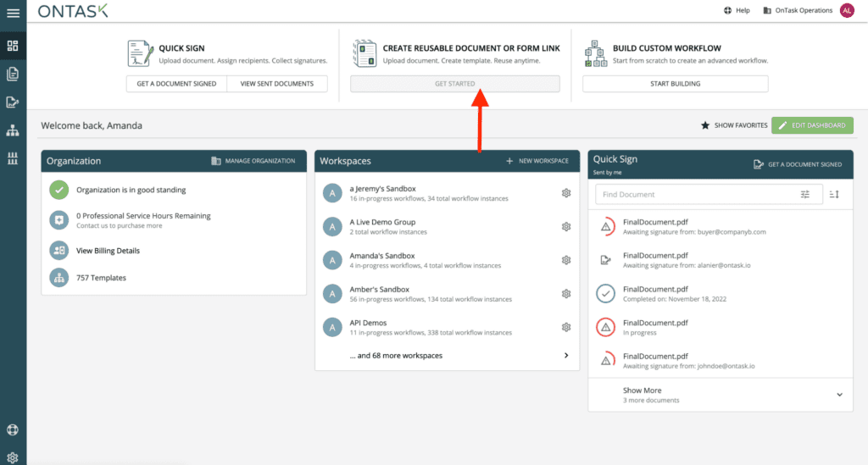Click the green good standing checkmark icon
This screenshot has height=465, width=868.
point(59,190)
